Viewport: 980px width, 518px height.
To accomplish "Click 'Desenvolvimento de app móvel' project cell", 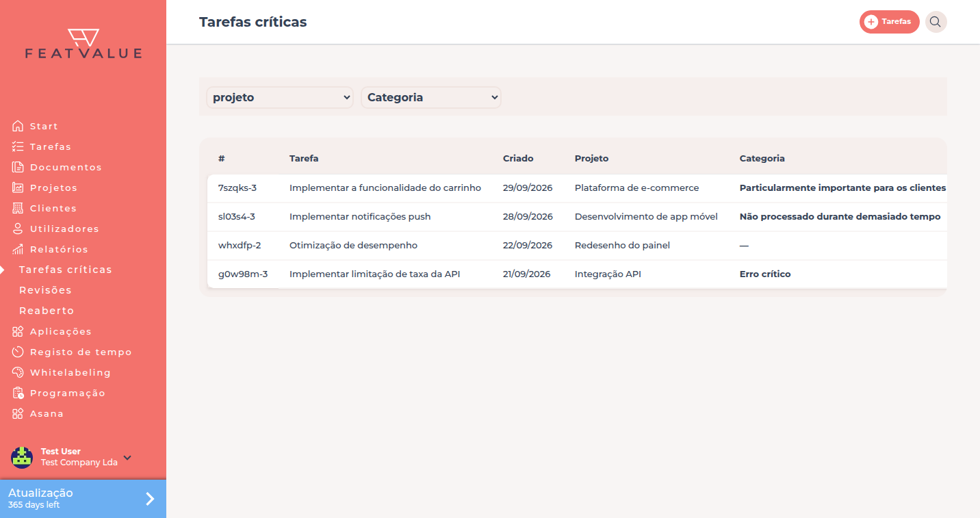I will [x=646, y=216].
